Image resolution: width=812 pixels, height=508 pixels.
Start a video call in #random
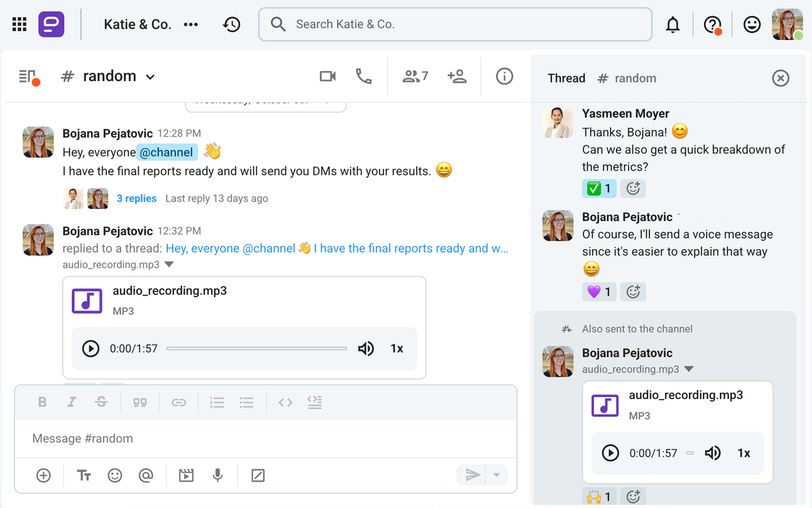point(328,76)
